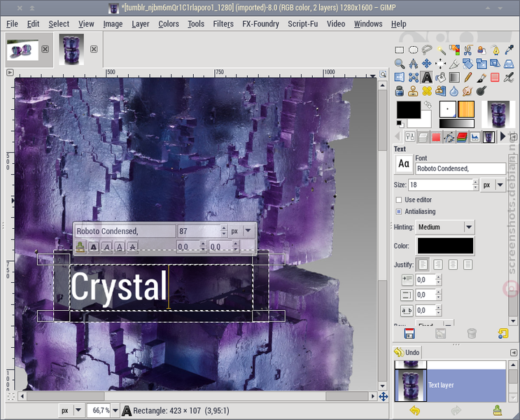Select the Scissors Select tool
This screenshot has height=420, width=520.
click(468, 50)
